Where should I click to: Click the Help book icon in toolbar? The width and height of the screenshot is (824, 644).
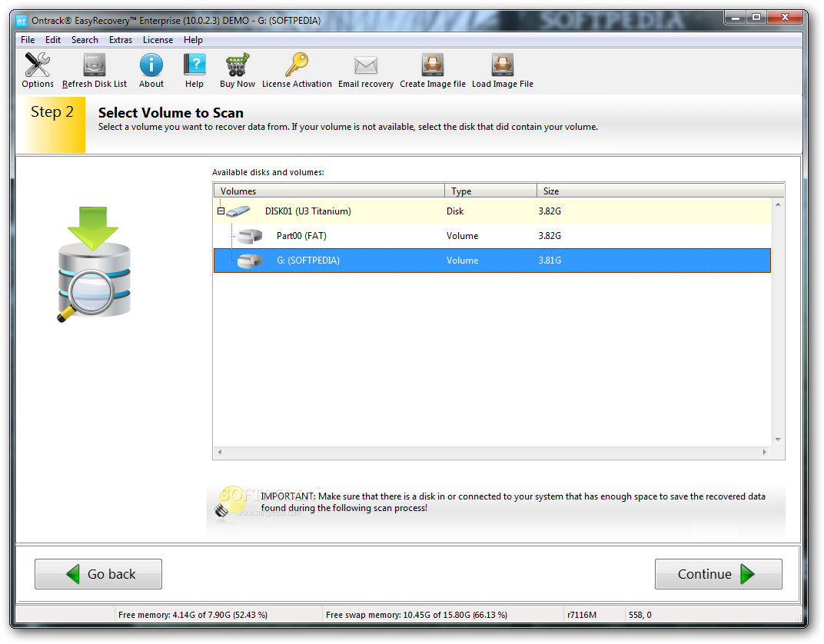point(194,65)
